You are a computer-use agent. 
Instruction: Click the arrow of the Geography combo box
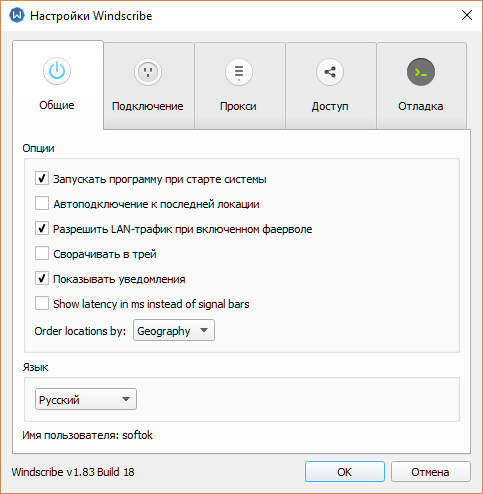204,330
